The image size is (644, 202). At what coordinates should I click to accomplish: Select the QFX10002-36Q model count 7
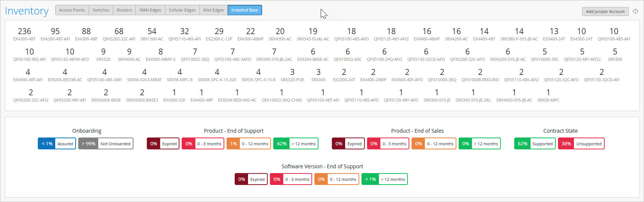[x=195, y=54]
